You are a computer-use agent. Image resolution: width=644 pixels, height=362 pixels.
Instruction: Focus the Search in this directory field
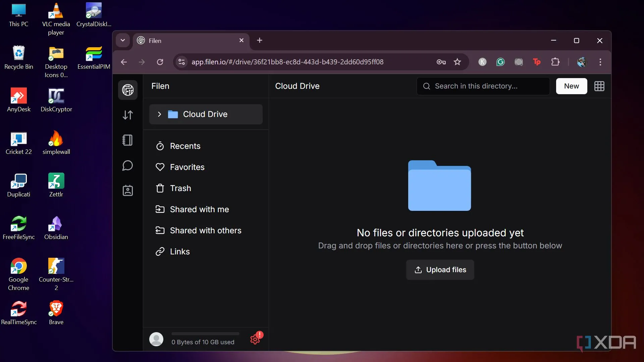(x=483, y=86)
